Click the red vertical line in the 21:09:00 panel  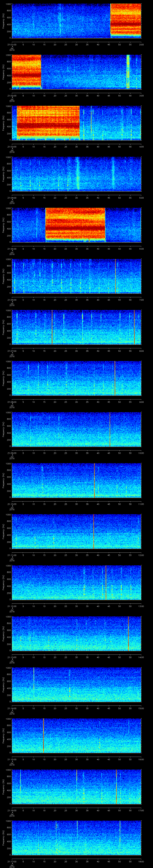click(x=110, y=429)
